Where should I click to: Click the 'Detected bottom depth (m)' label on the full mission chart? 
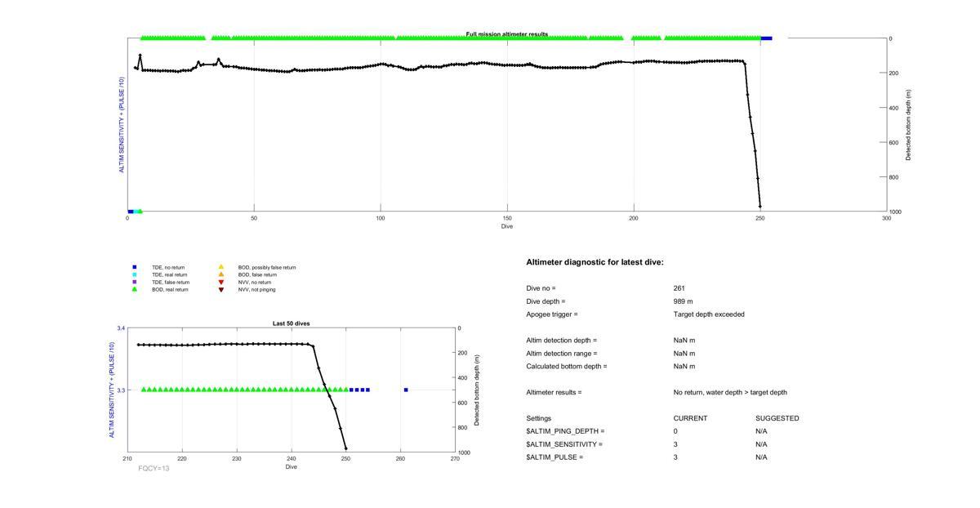click(x=908, y=125)
